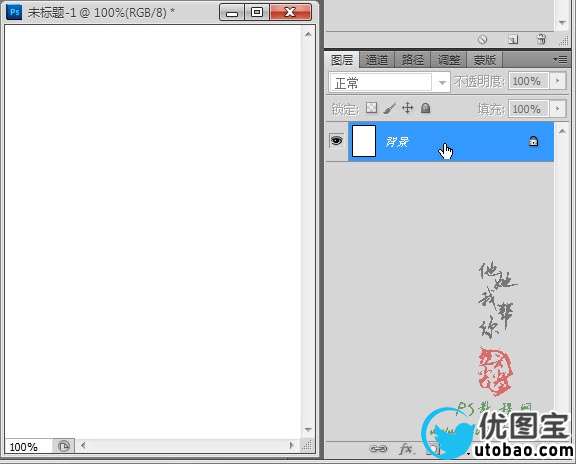Click the 未标题-1 @ 100%(RGB/8) title
576x464 pixels.
tap(101, 12)
